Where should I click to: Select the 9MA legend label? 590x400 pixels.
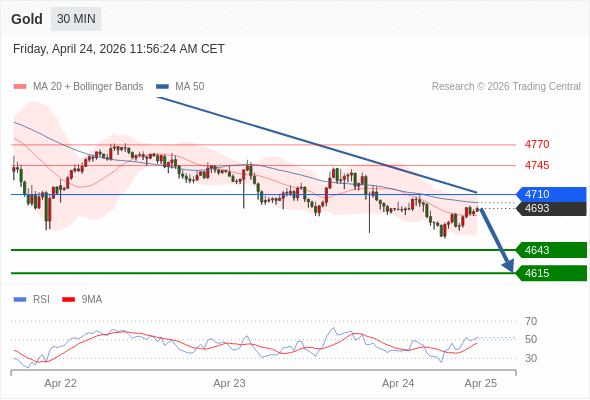click(x=92, y=300)
